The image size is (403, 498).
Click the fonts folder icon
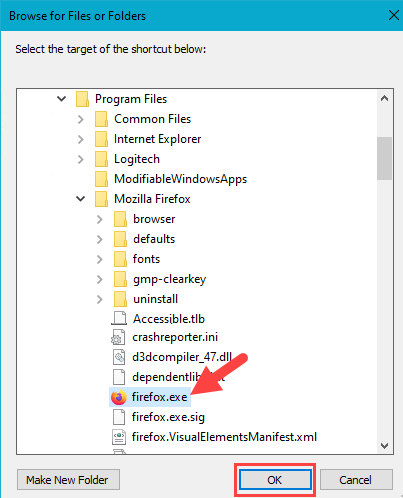120,259
